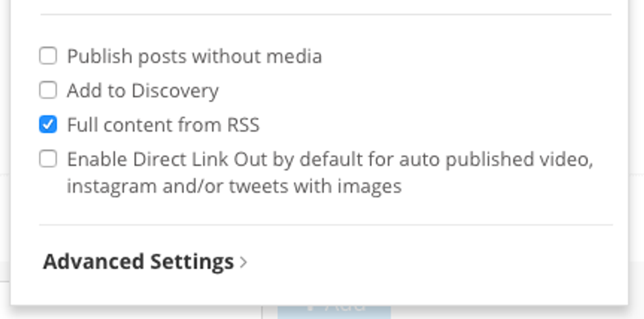Screen dimensions: 644x319
Task: Click the word "Advanced" in the section heading
Action: tap(94, 262)
